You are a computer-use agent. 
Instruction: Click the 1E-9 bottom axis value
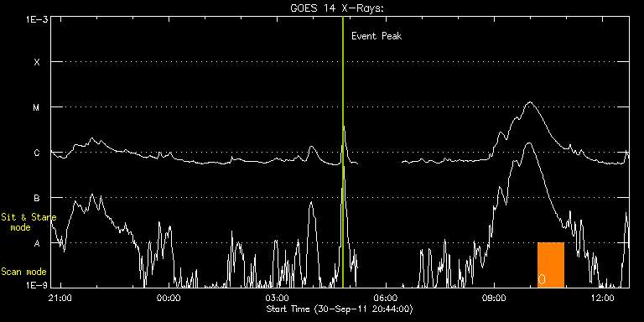click(34, 284)
